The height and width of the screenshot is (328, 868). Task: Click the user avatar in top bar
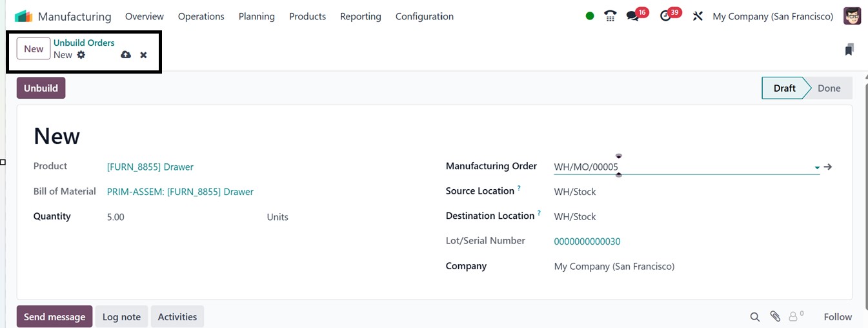852,16
